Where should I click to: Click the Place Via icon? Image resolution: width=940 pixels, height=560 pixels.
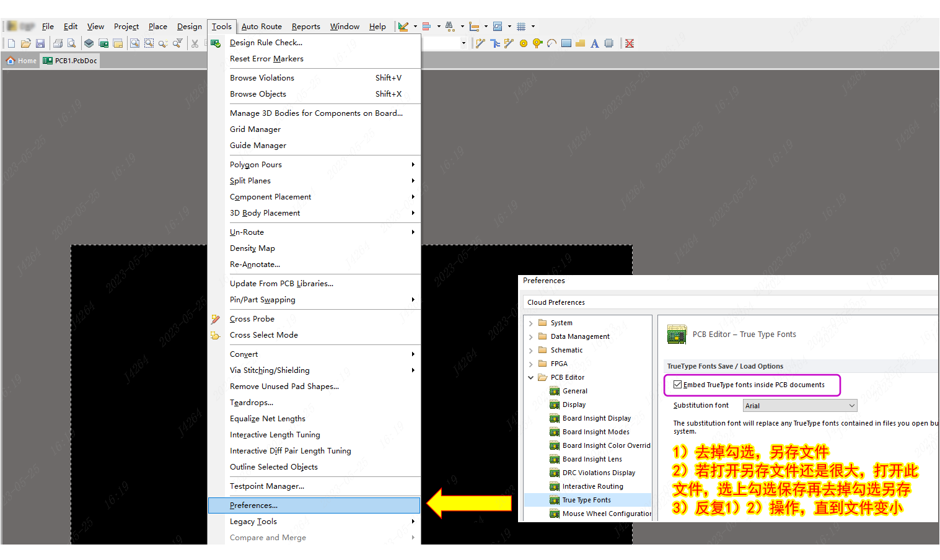pos(537,43)
